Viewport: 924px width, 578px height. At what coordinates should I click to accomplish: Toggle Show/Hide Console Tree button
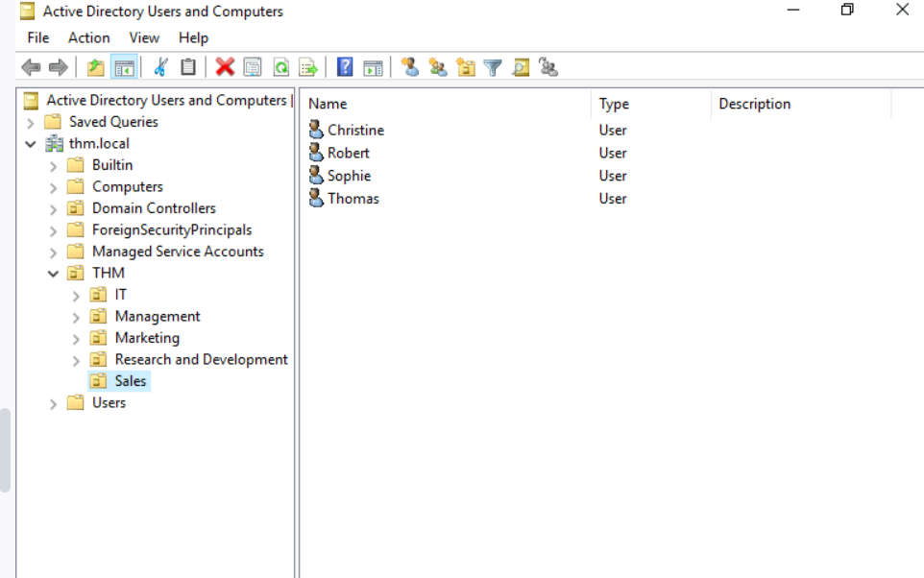pyautogui.click(x=124, y=67)
